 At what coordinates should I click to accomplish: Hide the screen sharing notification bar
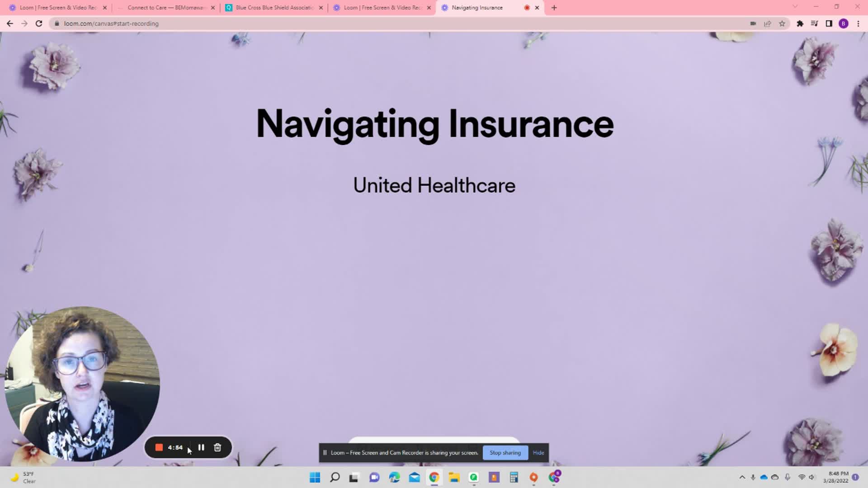(x=538, y=453)
